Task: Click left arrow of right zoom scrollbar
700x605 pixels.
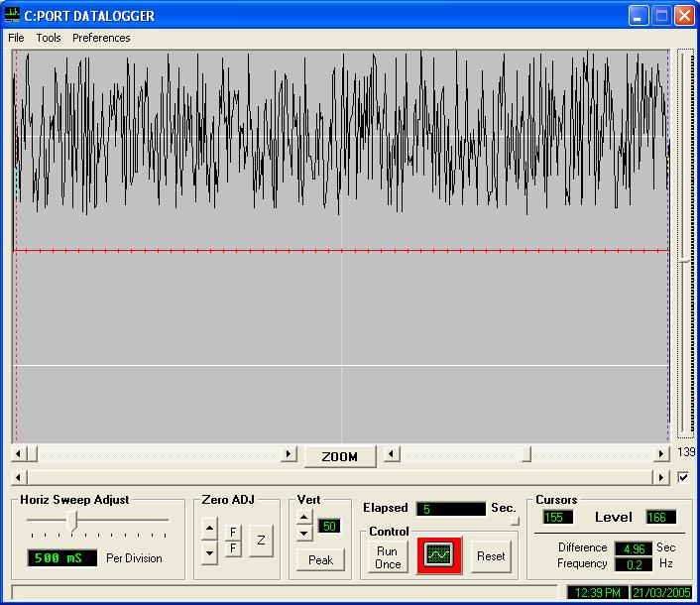Action: click(x=392, y=454)
